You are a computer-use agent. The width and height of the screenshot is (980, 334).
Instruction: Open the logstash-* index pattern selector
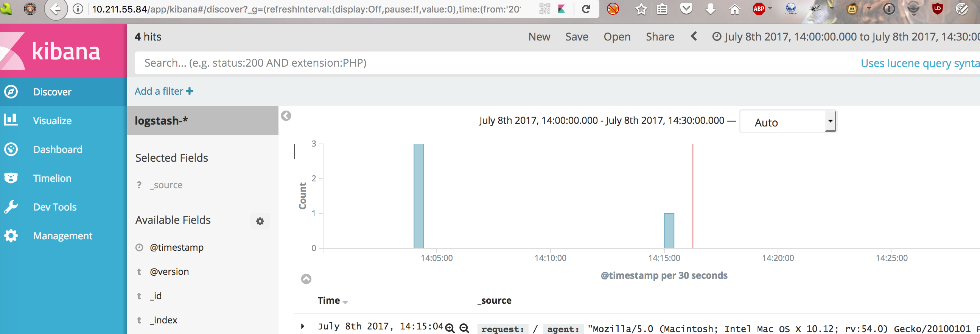click(x=203, y=120)
